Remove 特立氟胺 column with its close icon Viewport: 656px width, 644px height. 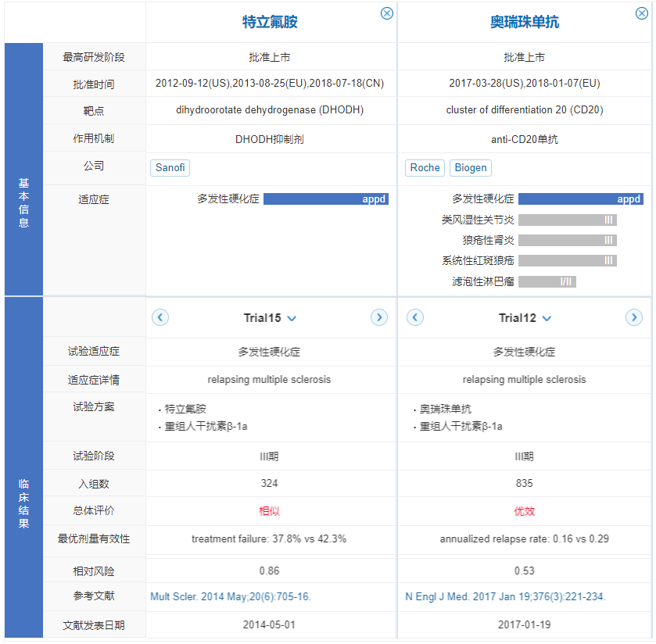click(x=386, y=13)
